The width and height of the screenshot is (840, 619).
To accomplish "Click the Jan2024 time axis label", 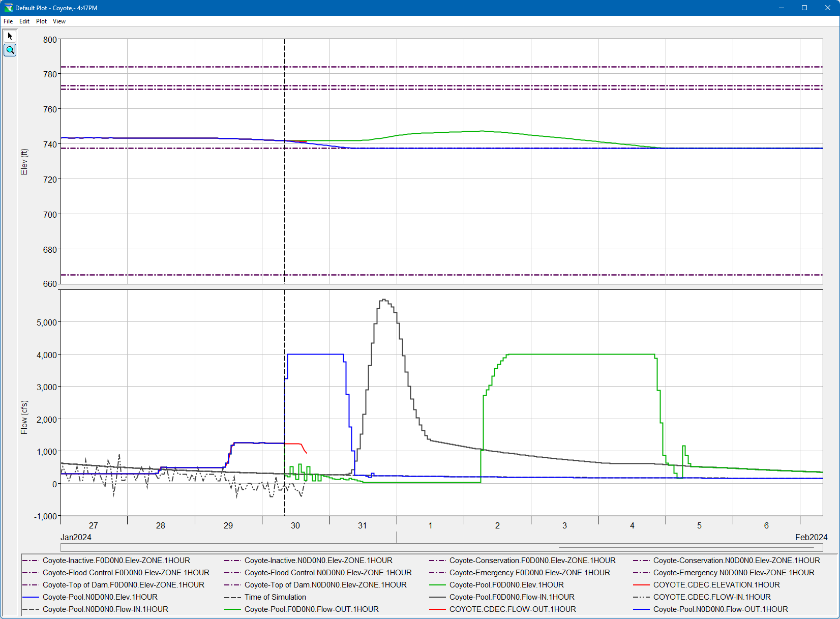I will pyautogui.click(x=76, y=537).
